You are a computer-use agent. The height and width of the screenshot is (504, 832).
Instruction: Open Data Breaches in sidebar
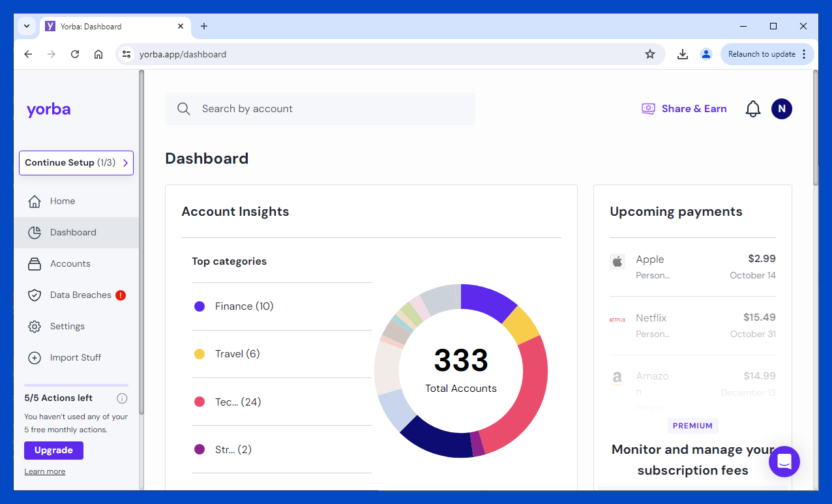tap(76, 295)
